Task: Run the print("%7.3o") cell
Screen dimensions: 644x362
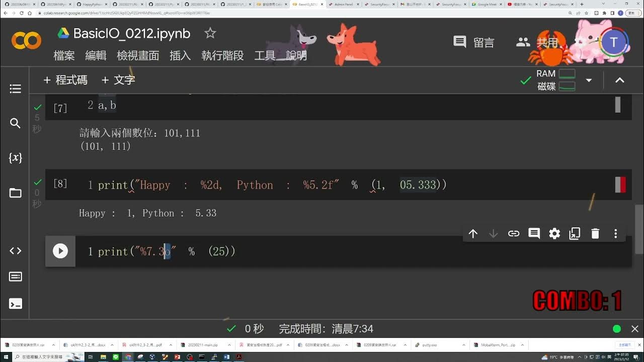Action: (x=60, y=251)
